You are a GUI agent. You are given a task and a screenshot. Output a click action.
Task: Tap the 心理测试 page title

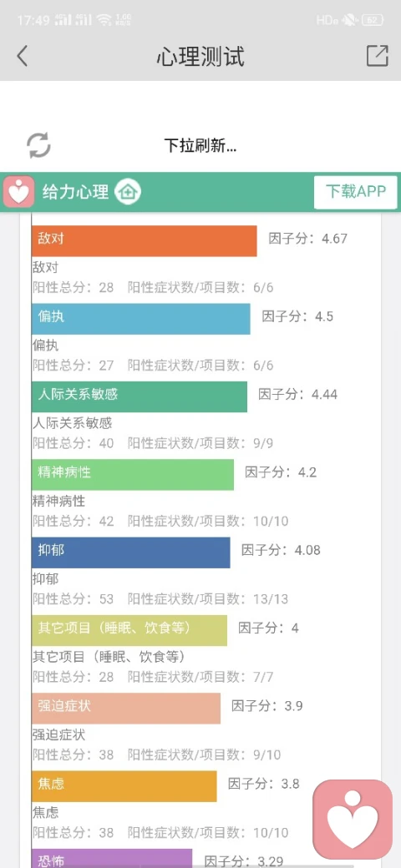(200, 57)
